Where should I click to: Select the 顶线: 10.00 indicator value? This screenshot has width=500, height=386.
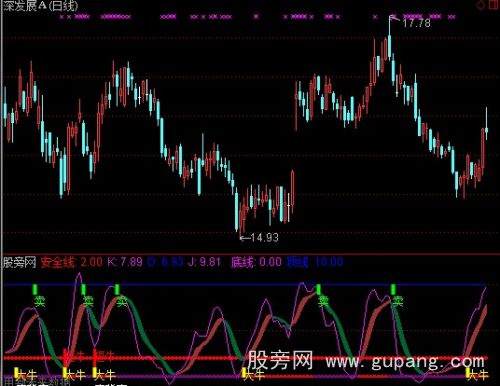pyautogui.click(x=315, y=262)
